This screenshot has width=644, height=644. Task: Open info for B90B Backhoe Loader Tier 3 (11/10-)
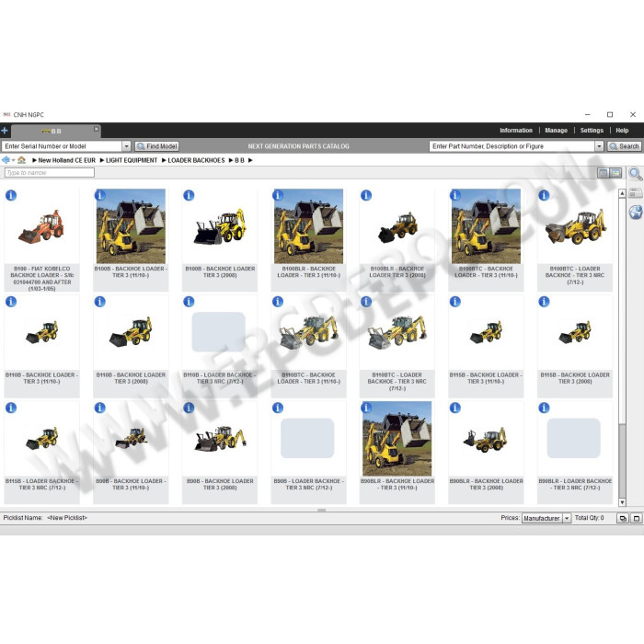pyautogui.click(x=100, y=408)
